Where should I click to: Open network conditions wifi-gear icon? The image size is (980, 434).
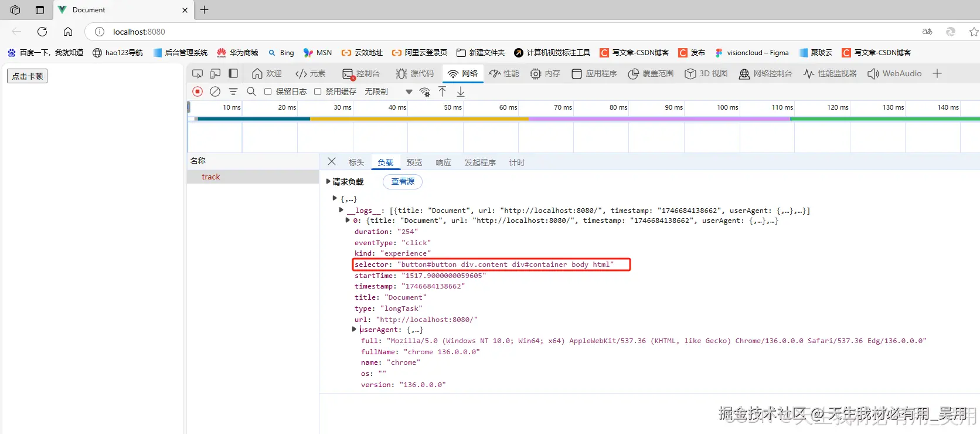[425, 91]
